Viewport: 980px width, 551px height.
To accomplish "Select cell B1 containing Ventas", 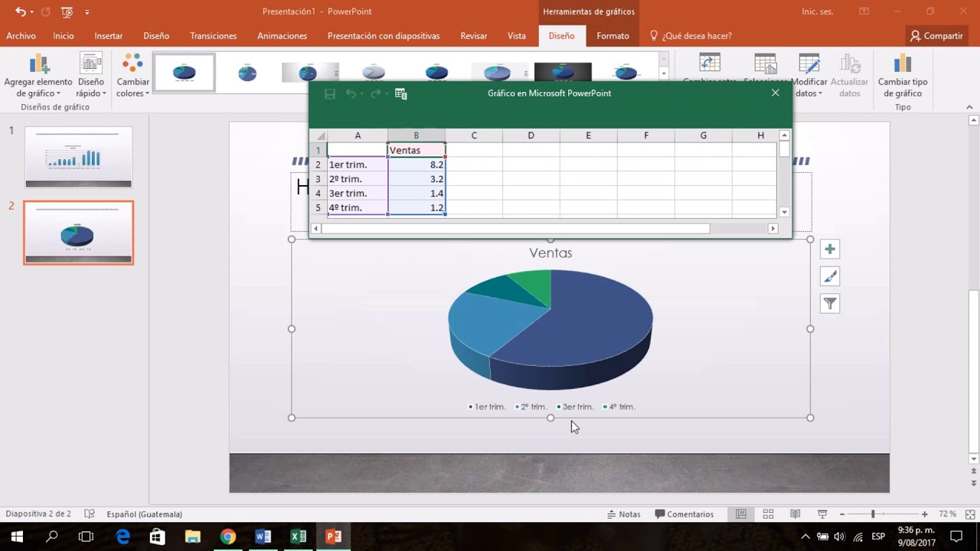I will click(416, 150).
